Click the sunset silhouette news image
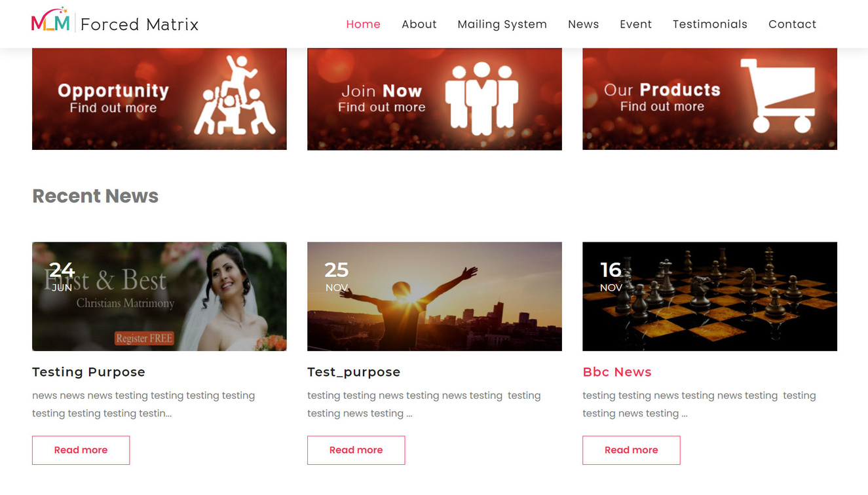This screenshot has height=495, width=868. pyautogui.click(x=434, y=297)
